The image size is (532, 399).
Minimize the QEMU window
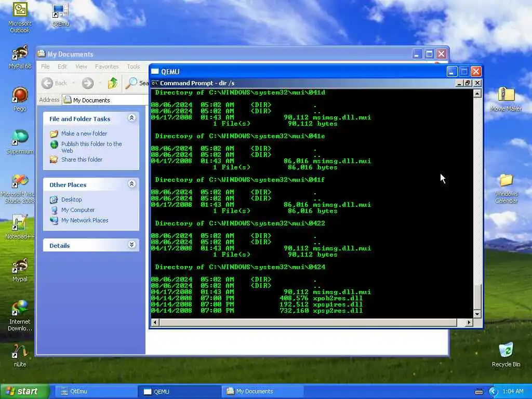[x=451, y=72]
